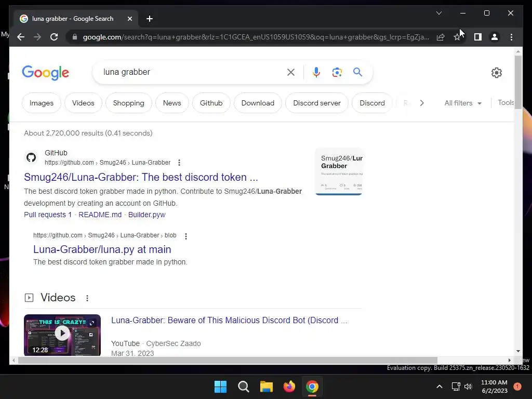Screen dimensions: 532x399
Task: Start a voice search with the microphone
Action: tap(316, 72)
